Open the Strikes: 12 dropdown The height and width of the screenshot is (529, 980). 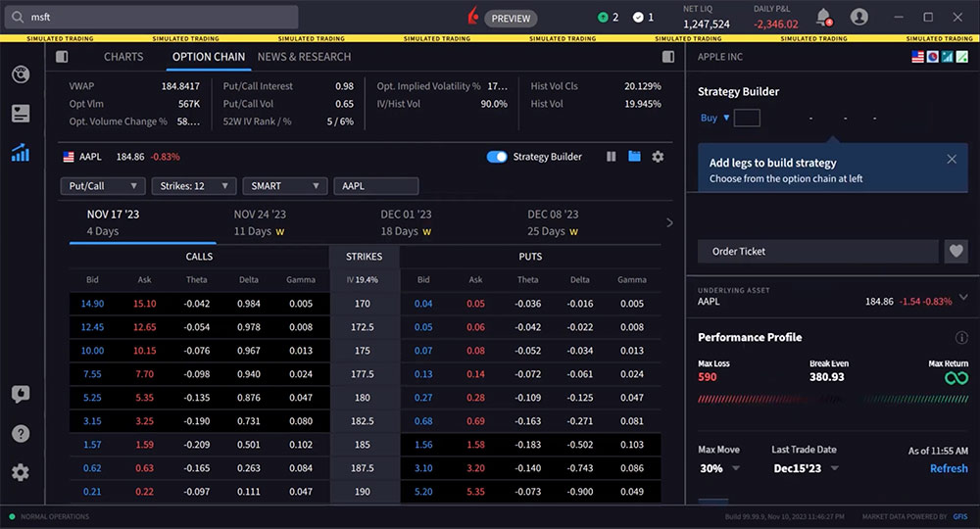(194, 186)
